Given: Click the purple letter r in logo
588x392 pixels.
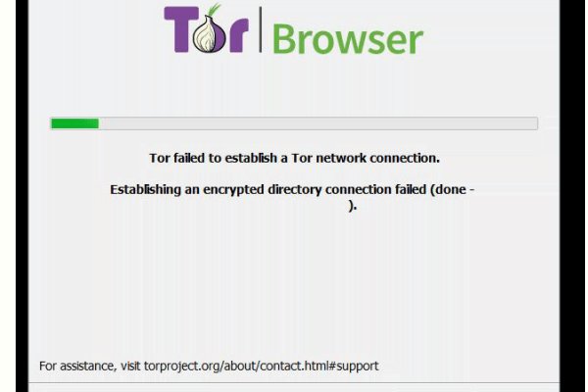Looking at the screenshot, I should 237,35.
